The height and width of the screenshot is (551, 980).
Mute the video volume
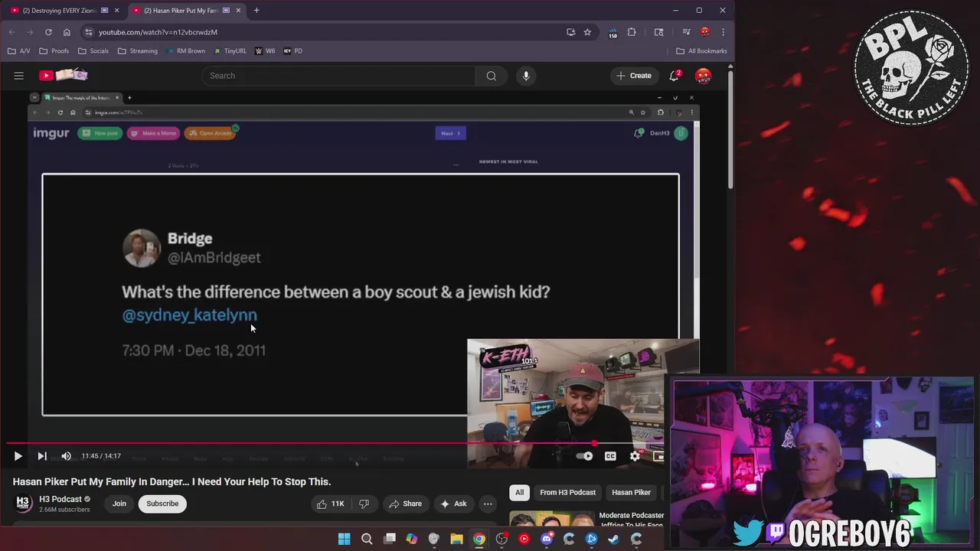[66, 456]
